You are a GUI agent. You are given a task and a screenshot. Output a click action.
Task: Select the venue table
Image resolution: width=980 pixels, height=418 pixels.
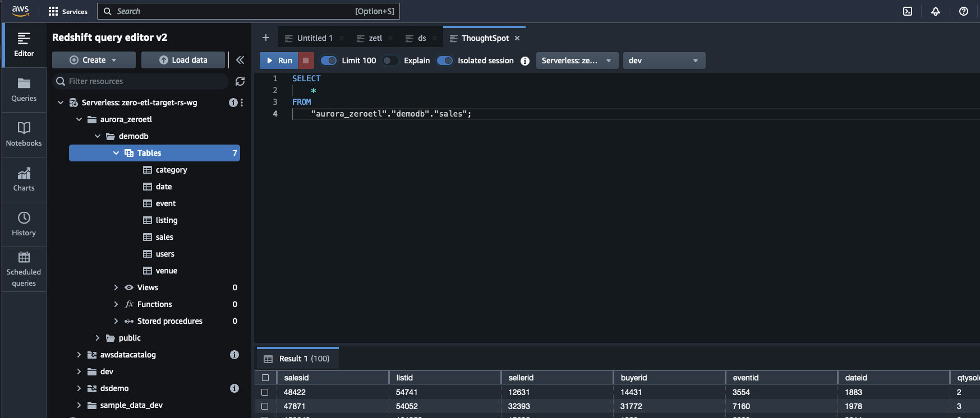click(166, 271)
